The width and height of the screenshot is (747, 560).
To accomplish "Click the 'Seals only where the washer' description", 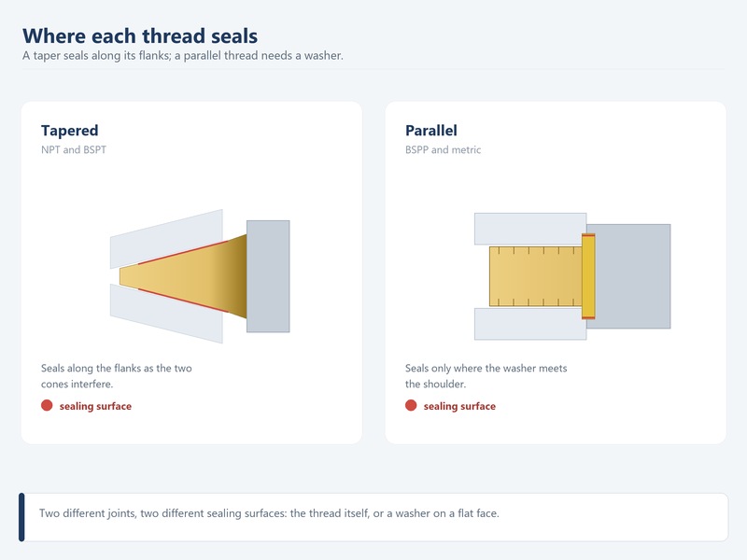I will 486,376.
